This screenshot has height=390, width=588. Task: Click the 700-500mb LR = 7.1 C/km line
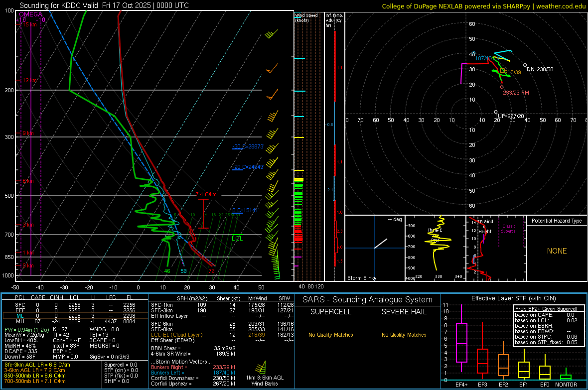pos(35,381)
